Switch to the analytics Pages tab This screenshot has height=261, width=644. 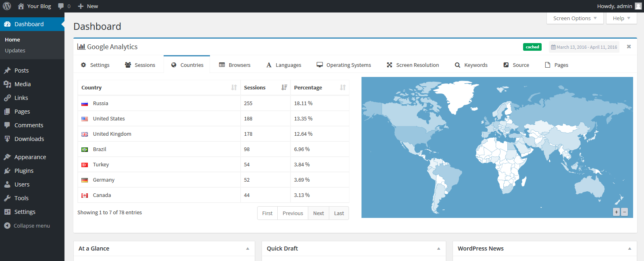[x=557, y=65]
